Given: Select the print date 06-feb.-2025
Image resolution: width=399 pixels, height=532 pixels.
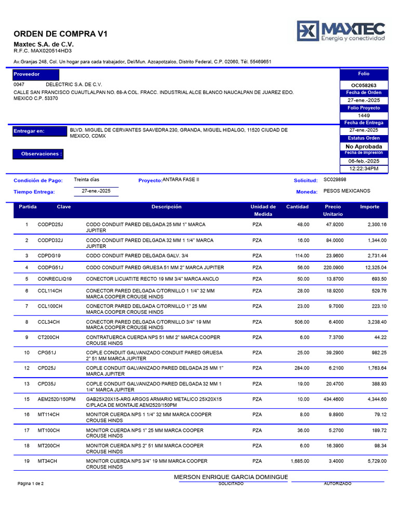Looking at the screenshot, I should (364, 161).
